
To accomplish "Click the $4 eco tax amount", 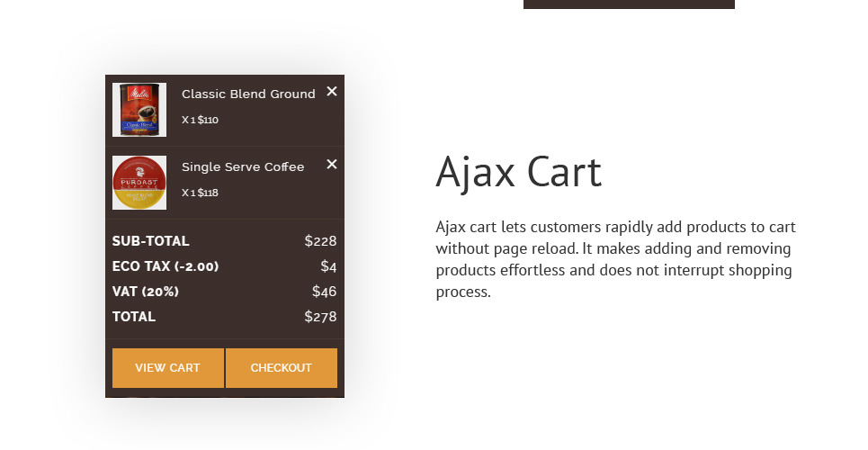I will 328,266.
